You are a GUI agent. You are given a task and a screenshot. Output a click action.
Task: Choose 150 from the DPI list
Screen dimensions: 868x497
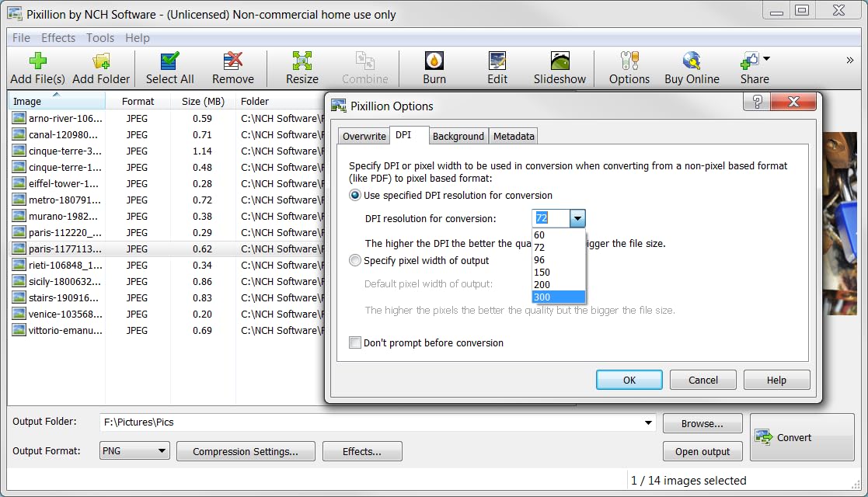(559, 273)
